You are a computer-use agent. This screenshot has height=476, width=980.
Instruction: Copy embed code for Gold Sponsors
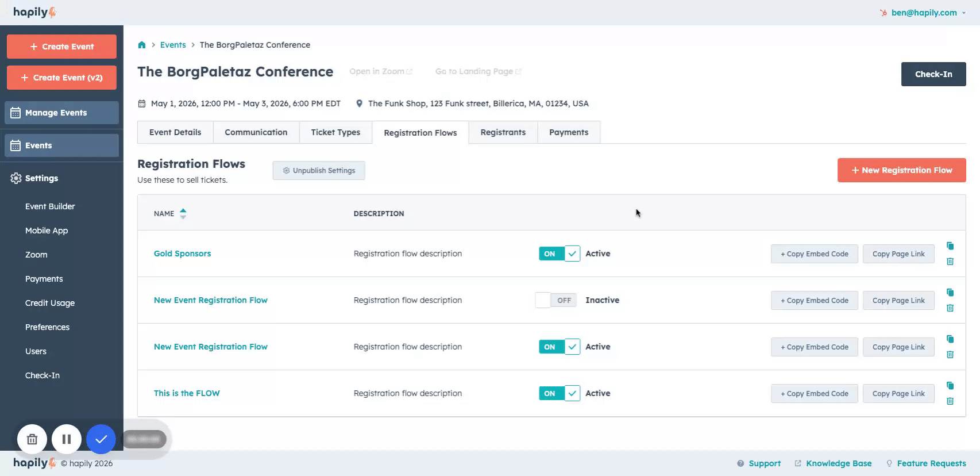815,254
